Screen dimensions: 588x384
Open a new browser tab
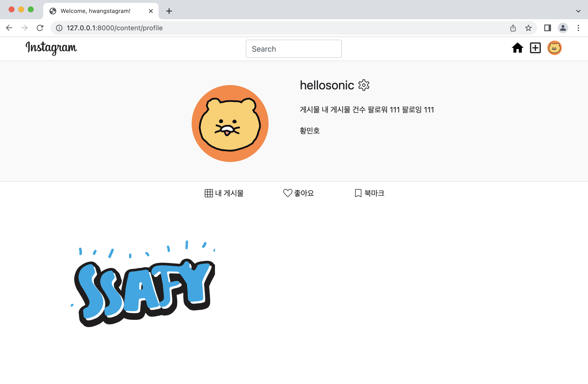point(169,11)
